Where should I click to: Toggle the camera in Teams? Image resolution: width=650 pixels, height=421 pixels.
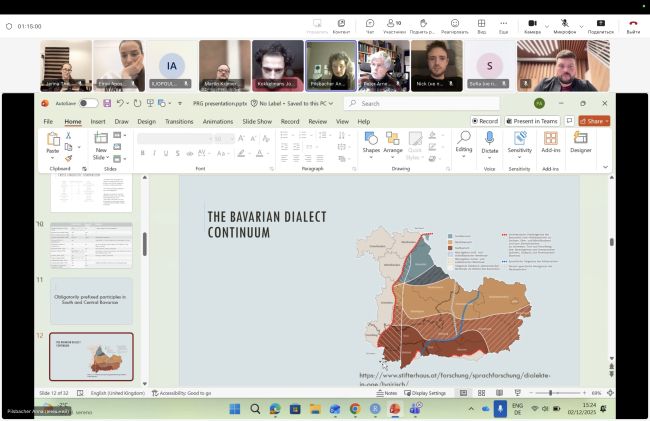tap(532, 25)
